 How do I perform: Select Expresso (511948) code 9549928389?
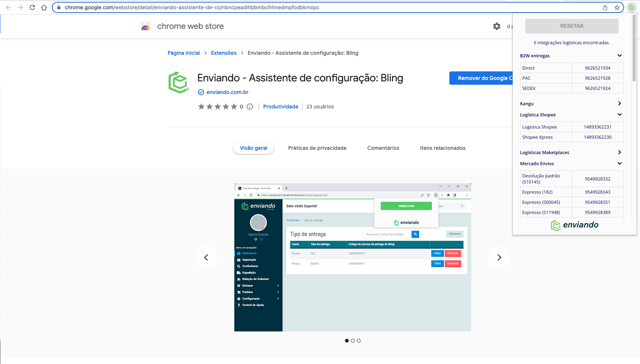coord(597,212)
